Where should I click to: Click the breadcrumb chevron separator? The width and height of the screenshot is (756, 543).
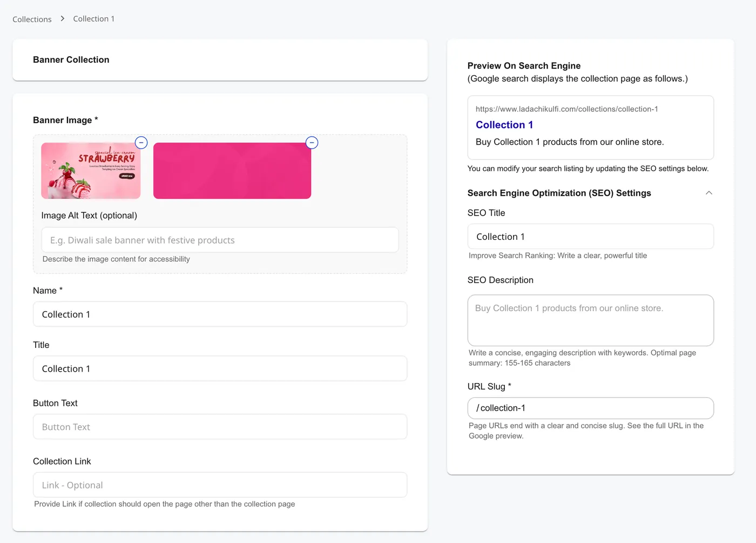(x=62, y=19)
